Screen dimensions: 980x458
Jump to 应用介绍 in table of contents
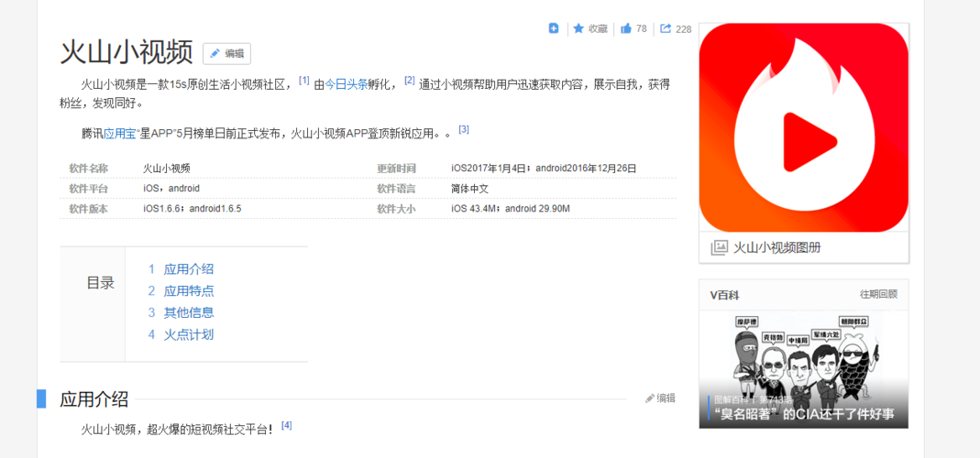coord(189,269)
